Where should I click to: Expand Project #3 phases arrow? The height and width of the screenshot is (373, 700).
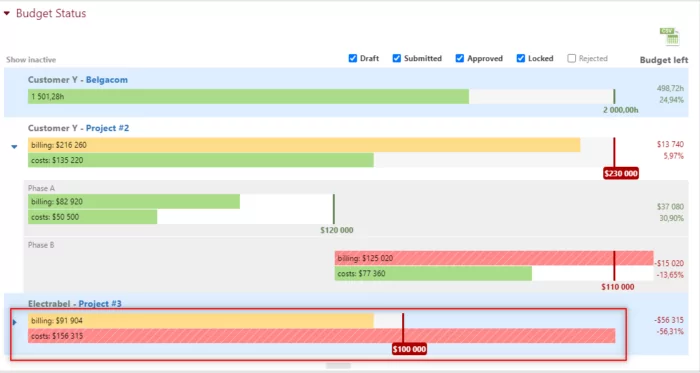15,322
